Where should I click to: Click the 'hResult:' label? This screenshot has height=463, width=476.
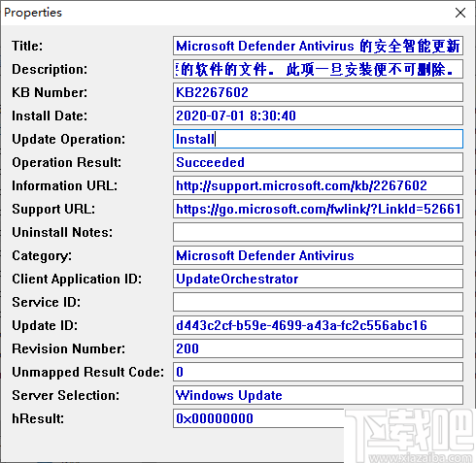(38, 418)
